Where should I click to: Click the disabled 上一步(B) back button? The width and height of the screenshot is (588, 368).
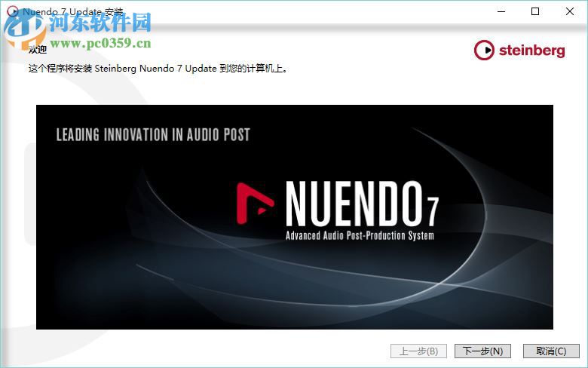click(x=418, y=351)
